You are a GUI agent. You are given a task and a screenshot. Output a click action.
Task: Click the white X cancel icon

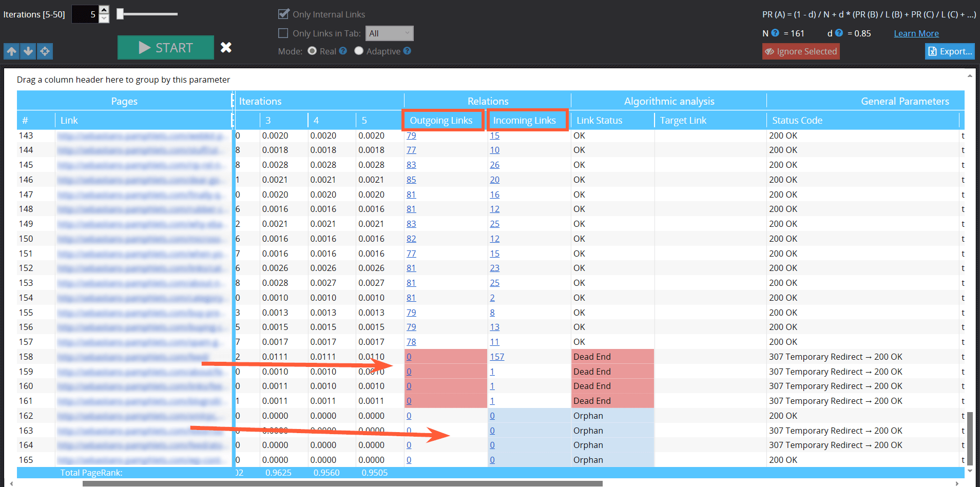(226, 48)
